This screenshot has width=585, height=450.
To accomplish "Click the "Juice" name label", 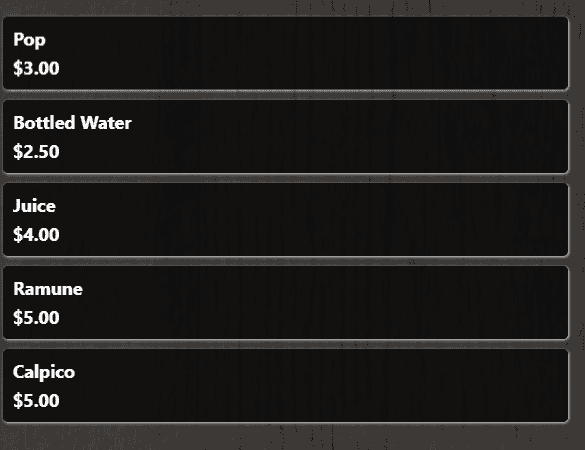I will tap(34, 206).
